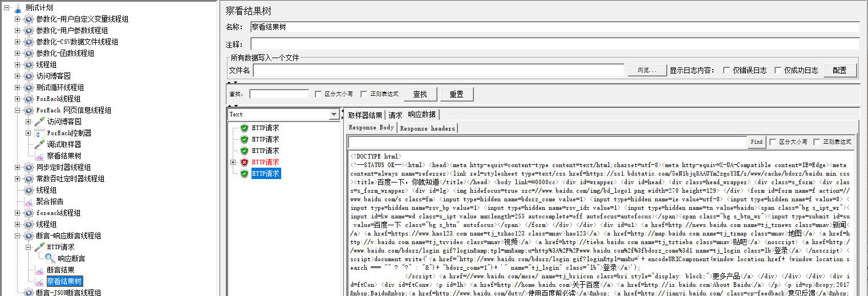Open the Text renderer dropdown
Image resolution: width=868 pixels, height=296 pixels.
(334, 115)
